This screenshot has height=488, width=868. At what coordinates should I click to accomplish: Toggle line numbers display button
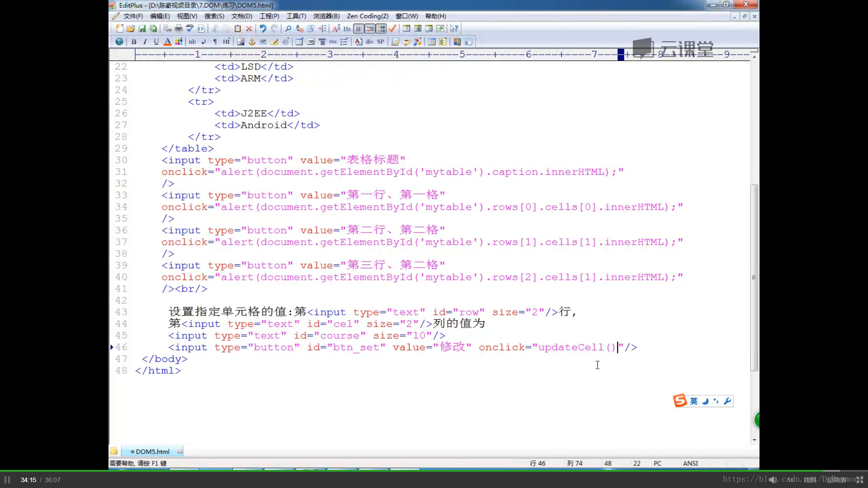[x=381, y=28]
